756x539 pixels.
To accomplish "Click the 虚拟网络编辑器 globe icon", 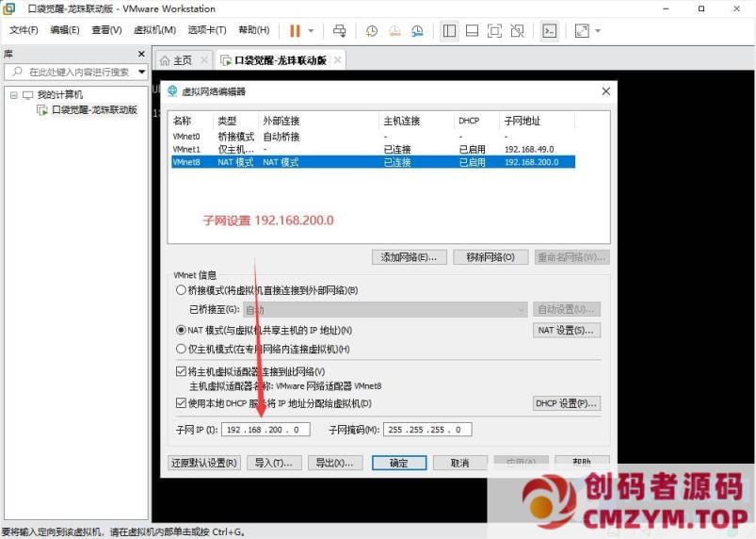I will click(172, 90).
